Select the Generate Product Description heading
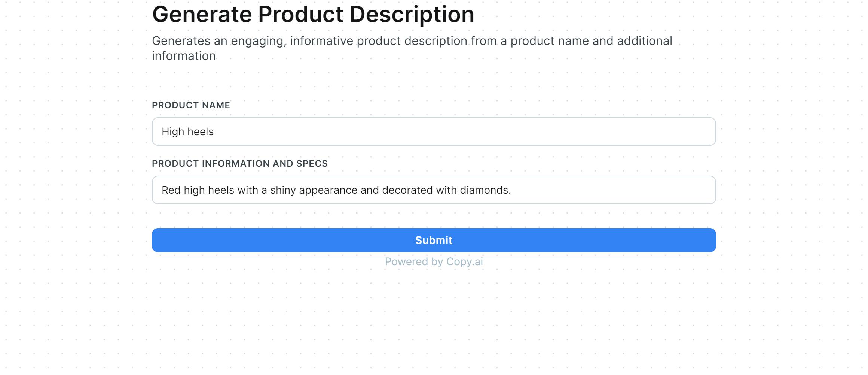This screenshot has width=868, height=375. pyautogui.click(x=314, y=14)
